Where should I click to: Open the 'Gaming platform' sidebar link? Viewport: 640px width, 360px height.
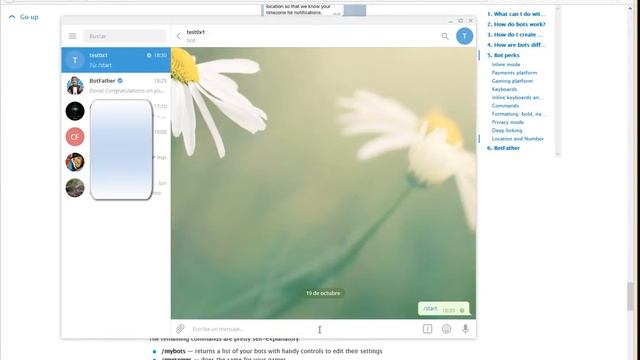[x=512, y=81]
